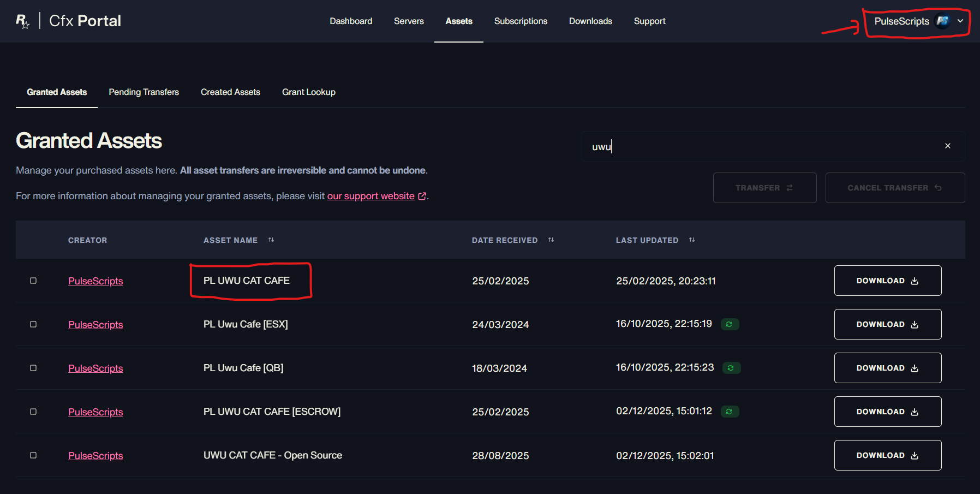Click green update badge on PL UWU CAT CAFE [ESCROW]
The width and height of the screenshot is (980, 494).
click(730, 412)
